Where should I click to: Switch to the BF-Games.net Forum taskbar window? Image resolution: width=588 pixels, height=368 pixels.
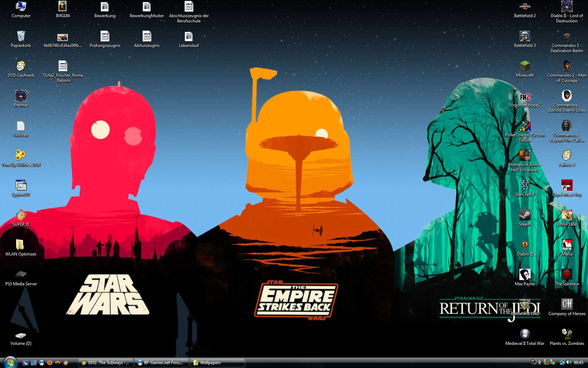coord(162,363)
